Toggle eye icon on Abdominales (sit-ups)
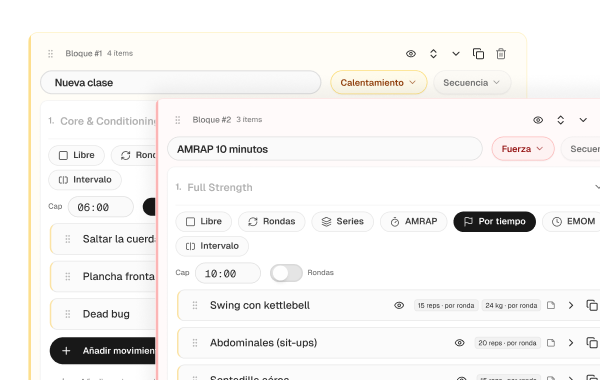Screen dimensions: 600x380 point(460,343)
